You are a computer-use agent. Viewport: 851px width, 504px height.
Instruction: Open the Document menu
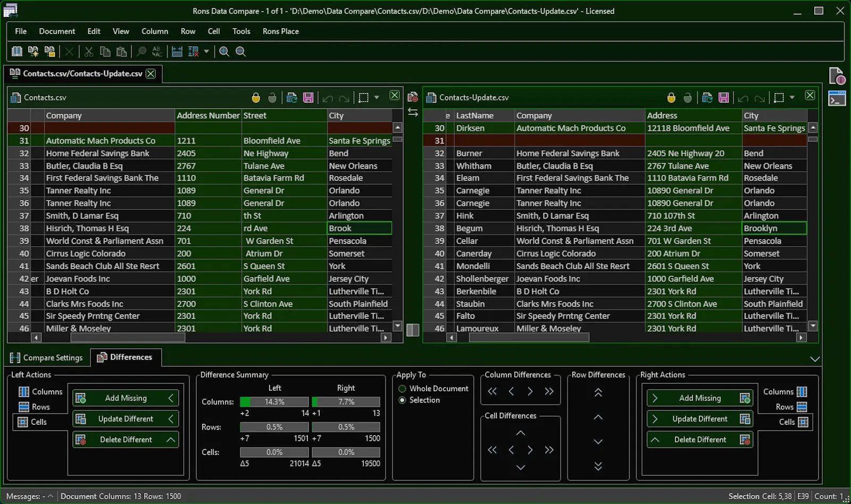tap(57, 31)
